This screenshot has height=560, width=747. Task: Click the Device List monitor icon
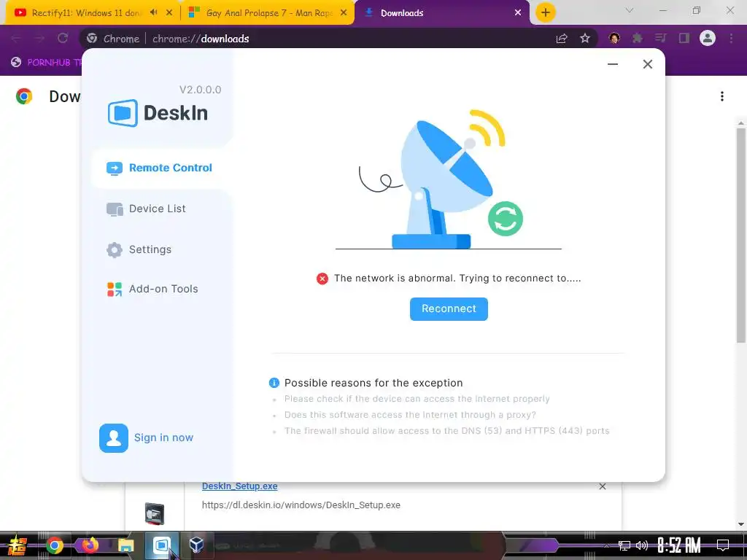pyautogui.click(x=115, y=209)
